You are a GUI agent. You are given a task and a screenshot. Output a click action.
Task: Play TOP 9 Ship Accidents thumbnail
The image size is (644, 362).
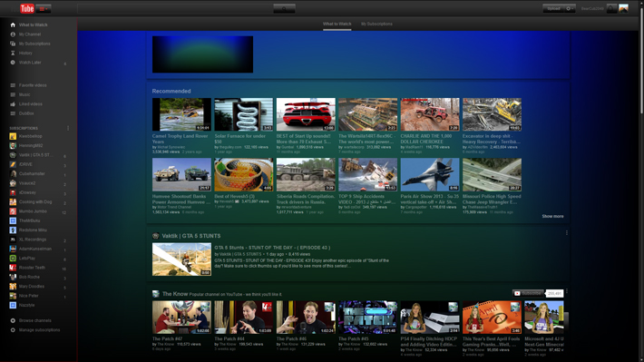tap(367, 174)
